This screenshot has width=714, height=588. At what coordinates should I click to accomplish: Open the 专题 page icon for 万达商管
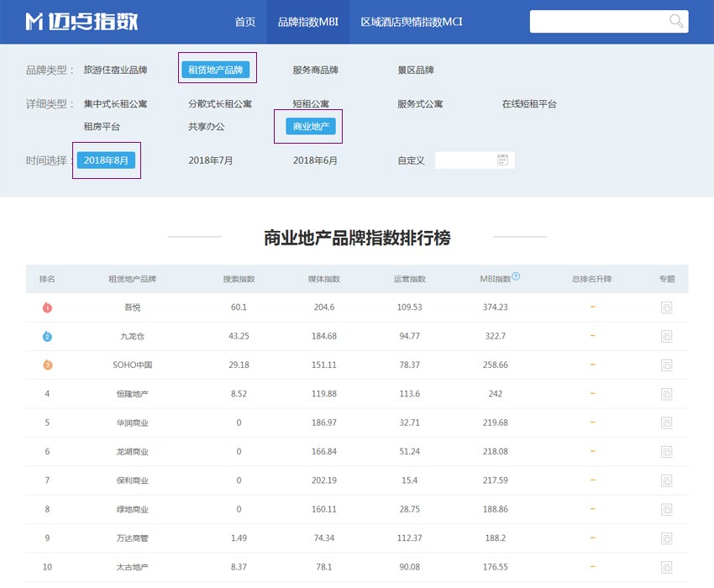666,538
